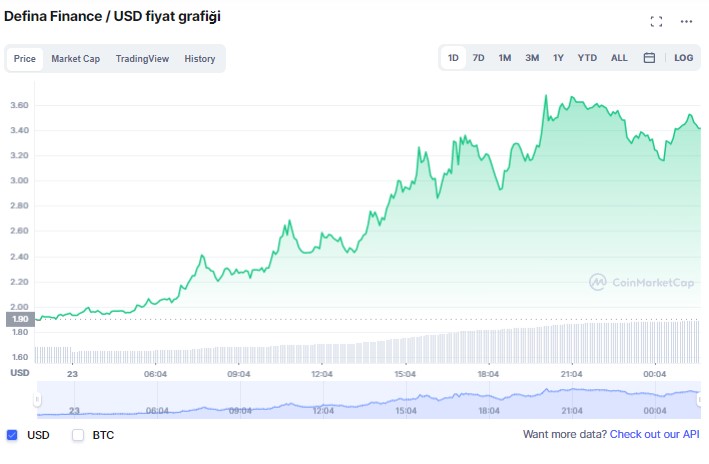Click the USD axis unit label
The width and height of the screenshot is (709, 464).
tap(20, 373)
